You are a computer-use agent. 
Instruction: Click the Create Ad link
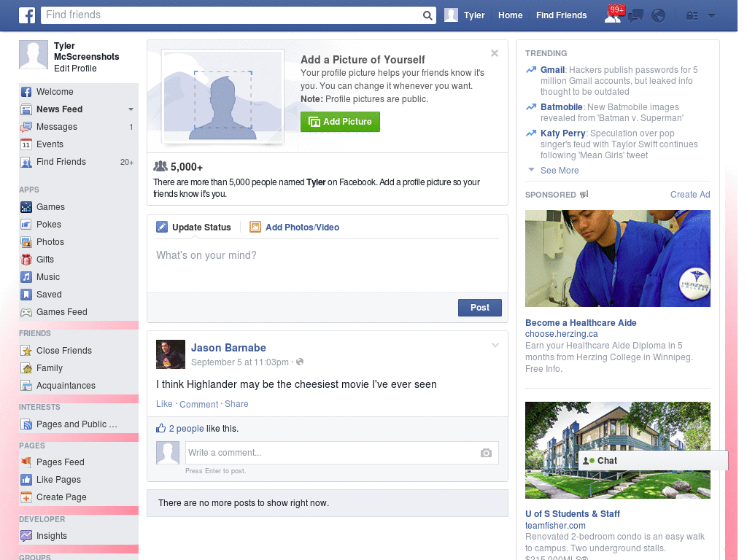pos(690,194)
